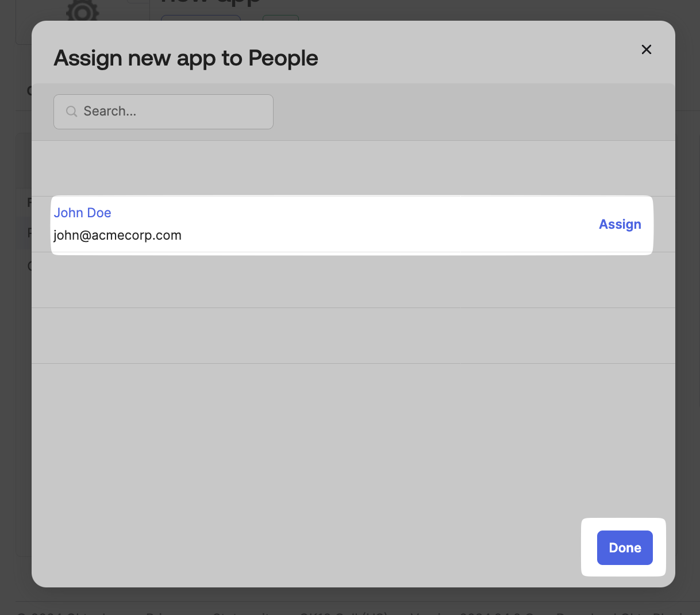Screen dimensions: 700x615
Task: Open John Doe's profile link
Action: click(x=82, y=213)
